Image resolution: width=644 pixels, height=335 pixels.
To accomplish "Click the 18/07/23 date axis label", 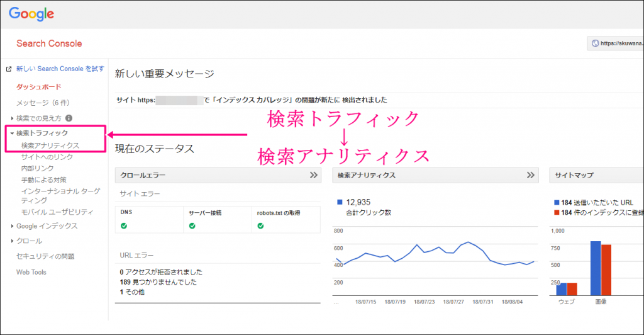I will [424, 302].
